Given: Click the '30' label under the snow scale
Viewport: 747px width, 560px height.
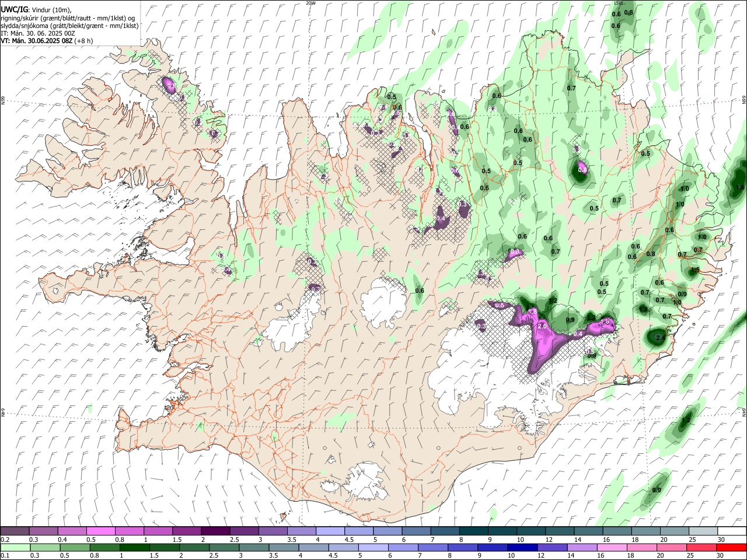Looking at the screenshot, I should (721, 540).
